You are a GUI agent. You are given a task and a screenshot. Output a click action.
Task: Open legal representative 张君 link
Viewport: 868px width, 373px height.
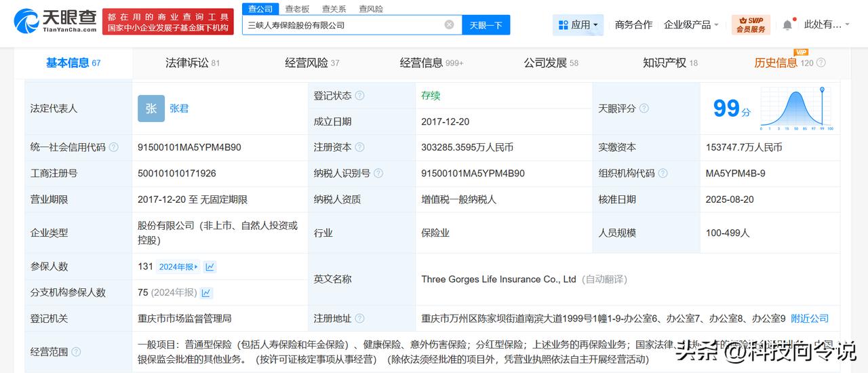tap(179, 109)
